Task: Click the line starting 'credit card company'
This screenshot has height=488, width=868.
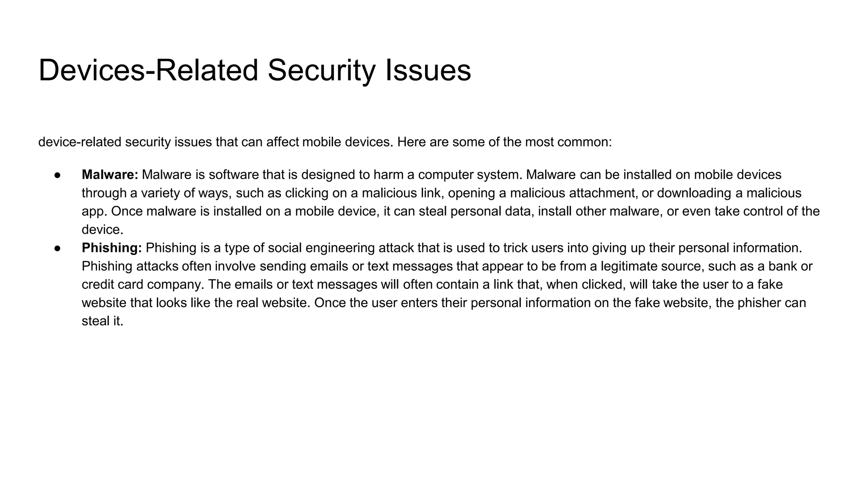Action: (x=432, y=284)
